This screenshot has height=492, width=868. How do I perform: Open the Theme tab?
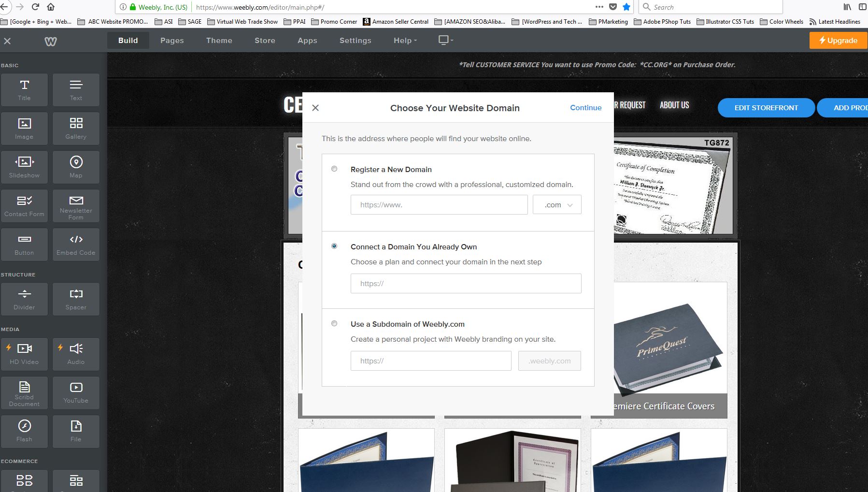pos(219,41)
